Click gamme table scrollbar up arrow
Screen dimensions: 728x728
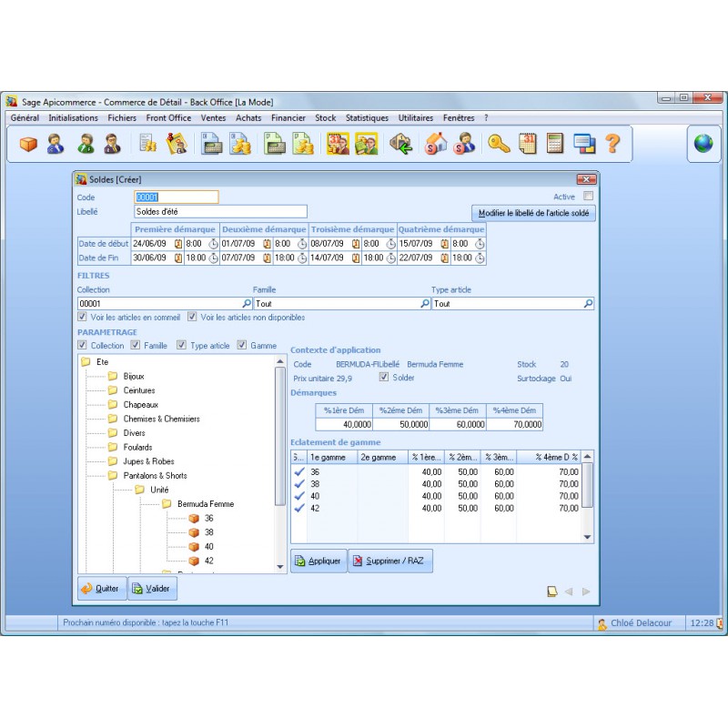(587, 457)
